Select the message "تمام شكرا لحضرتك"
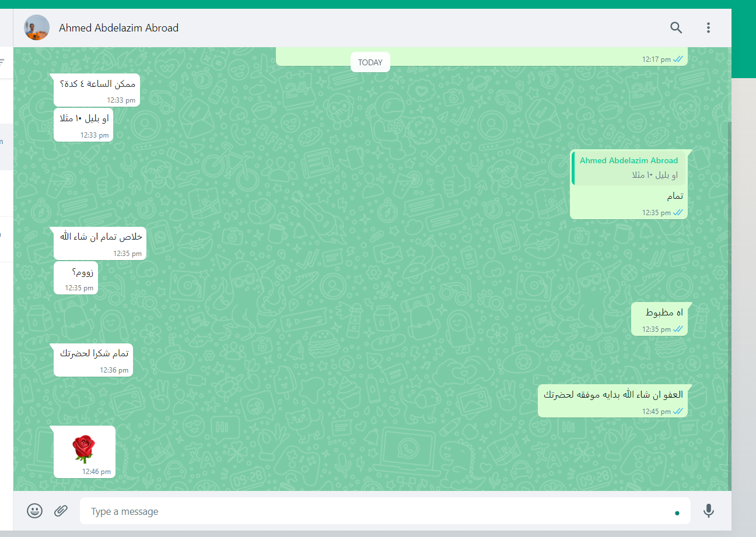This screenshot has width=756, height=537. tap(93, 359)
